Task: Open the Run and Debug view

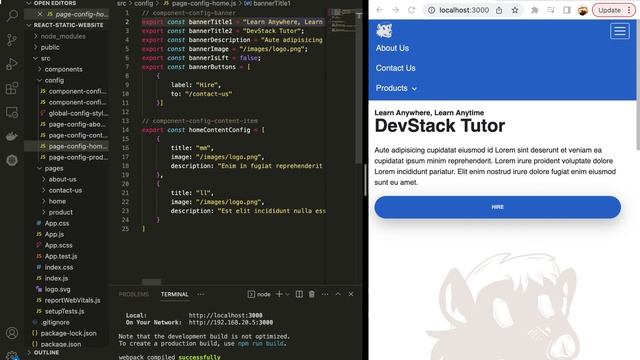Action: click(x=12, y=64)
